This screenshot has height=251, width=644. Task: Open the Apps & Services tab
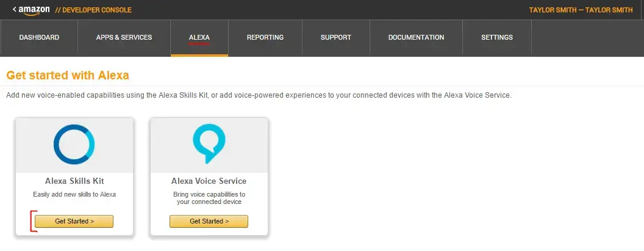click(124, 37)
